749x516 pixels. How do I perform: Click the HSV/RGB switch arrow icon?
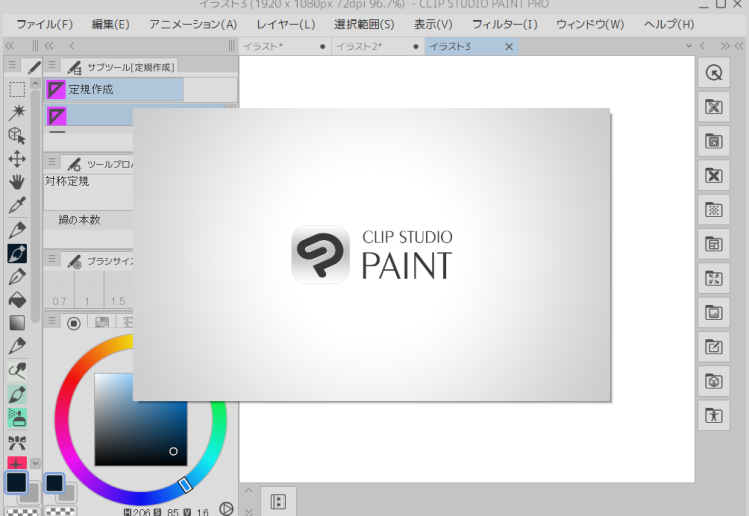click(226, 508)
